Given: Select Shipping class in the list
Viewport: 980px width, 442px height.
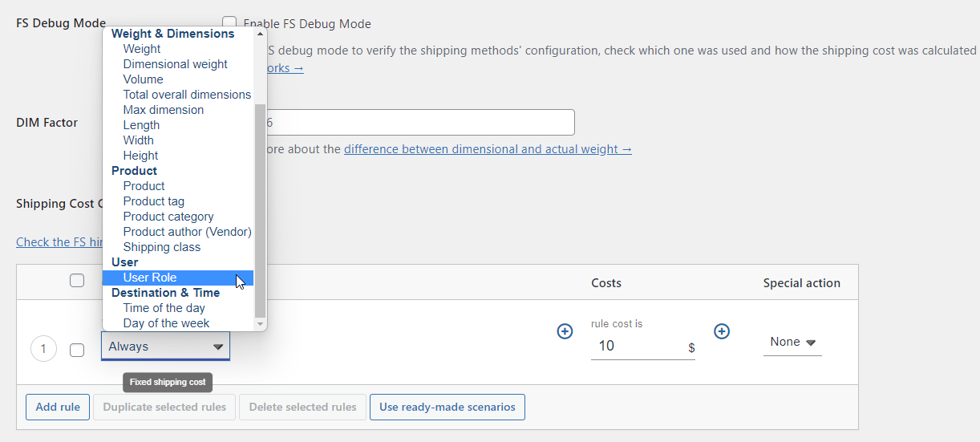Looking at the screenshot, I should pos(162,247).
